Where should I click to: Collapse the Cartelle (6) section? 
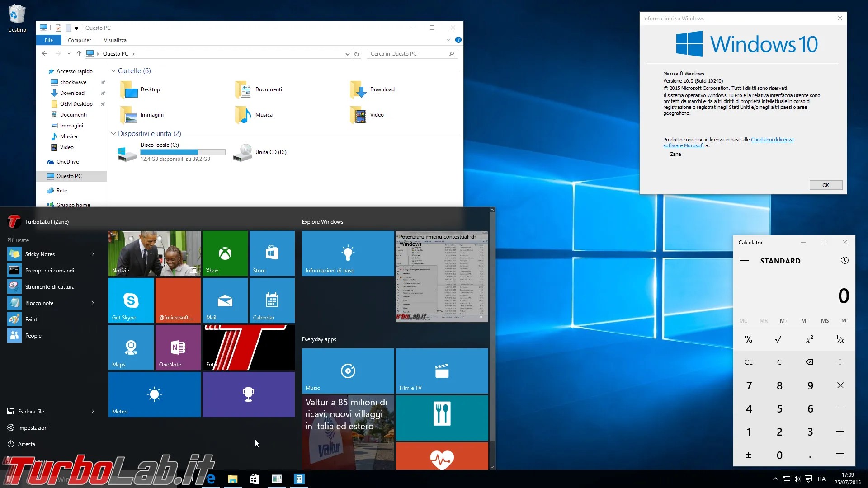pyautogui.click(x=113, y=71)
